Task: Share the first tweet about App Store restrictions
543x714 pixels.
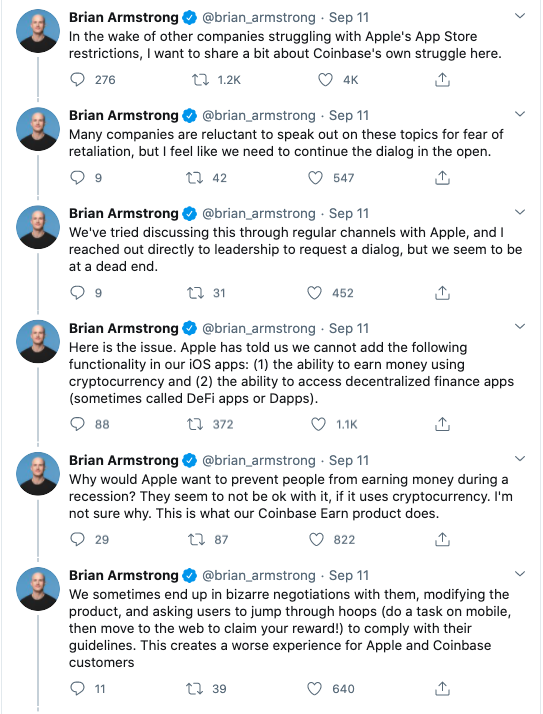Action: [442, 80]
